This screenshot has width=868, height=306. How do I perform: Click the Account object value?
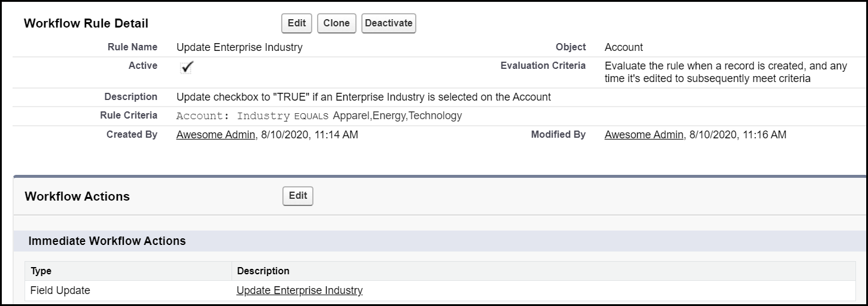[624, 47]
